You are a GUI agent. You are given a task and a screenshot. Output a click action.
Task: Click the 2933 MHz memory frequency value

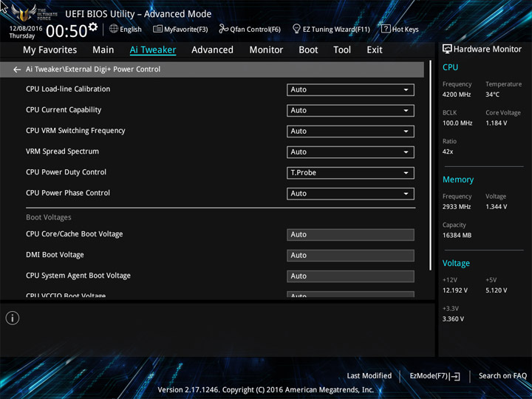[457, 207]
